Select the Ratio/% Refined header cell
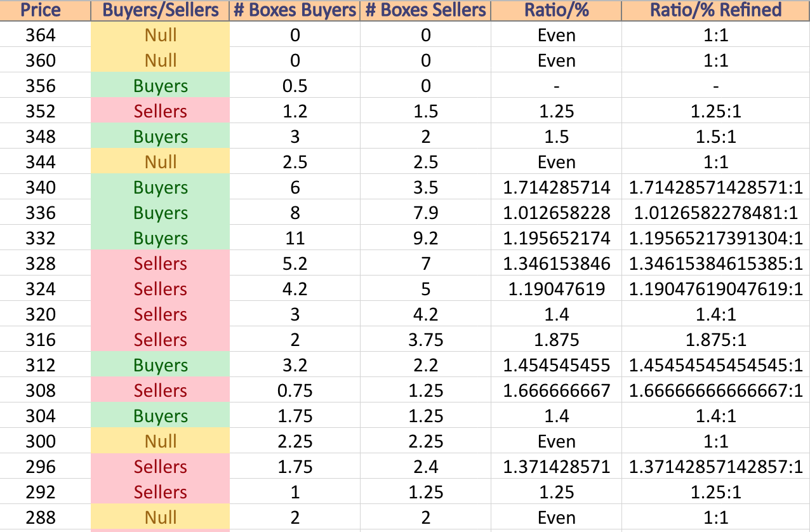 (x=716, y=10)
